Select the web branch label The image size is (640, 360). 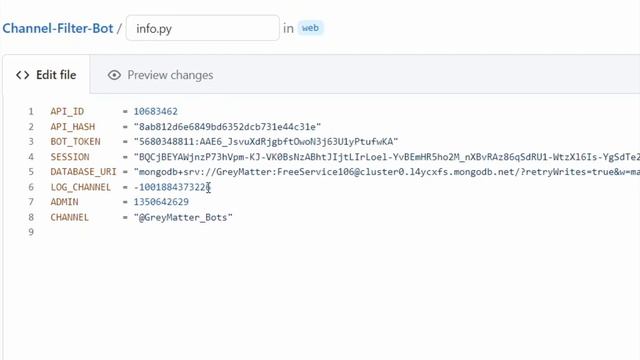(x=310, y=28)
